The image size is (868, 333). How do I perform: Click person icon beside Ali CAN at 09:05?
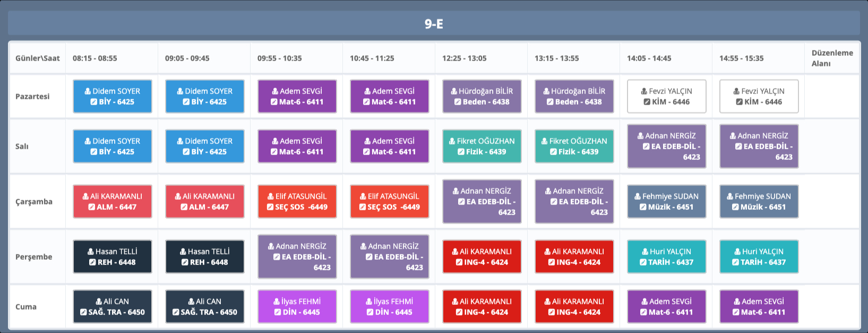(191, 302)
